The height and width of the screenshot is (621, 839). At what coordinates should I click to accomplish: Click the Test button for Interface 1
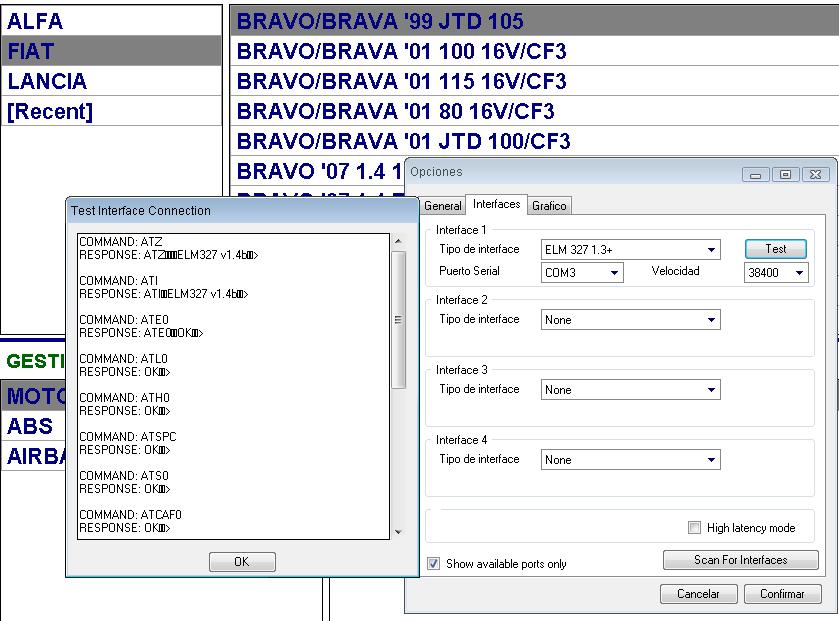tap(775, 249)
